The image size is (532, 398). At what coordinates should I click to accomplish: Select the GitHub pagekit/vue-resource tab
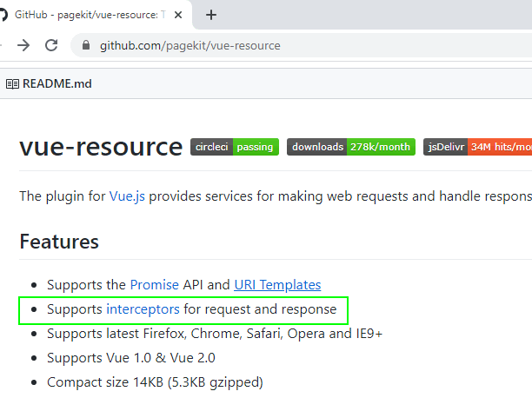point(91,15)
